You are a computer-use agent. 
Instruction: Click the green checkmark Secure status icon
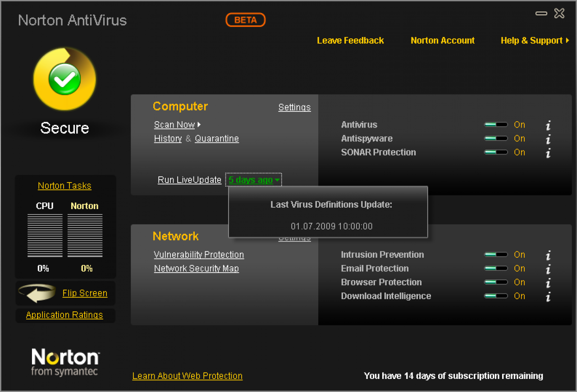(64, 79)
